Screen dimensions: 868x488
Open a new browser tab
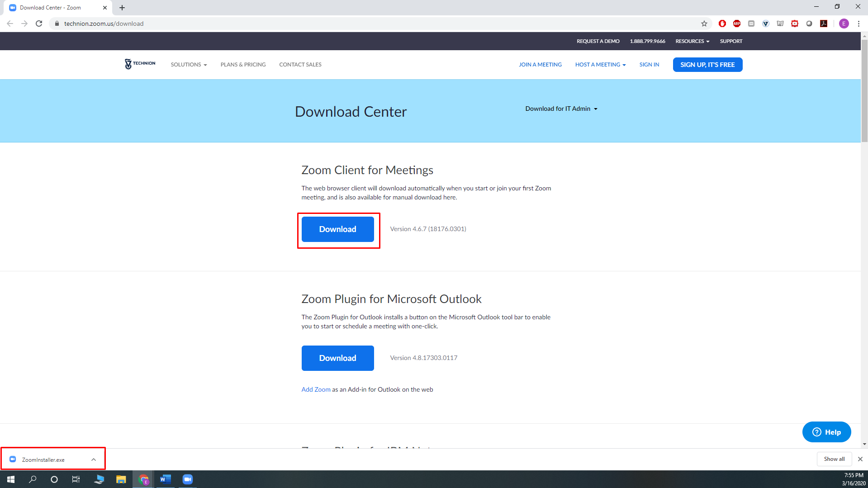click(x=122, y=8)
